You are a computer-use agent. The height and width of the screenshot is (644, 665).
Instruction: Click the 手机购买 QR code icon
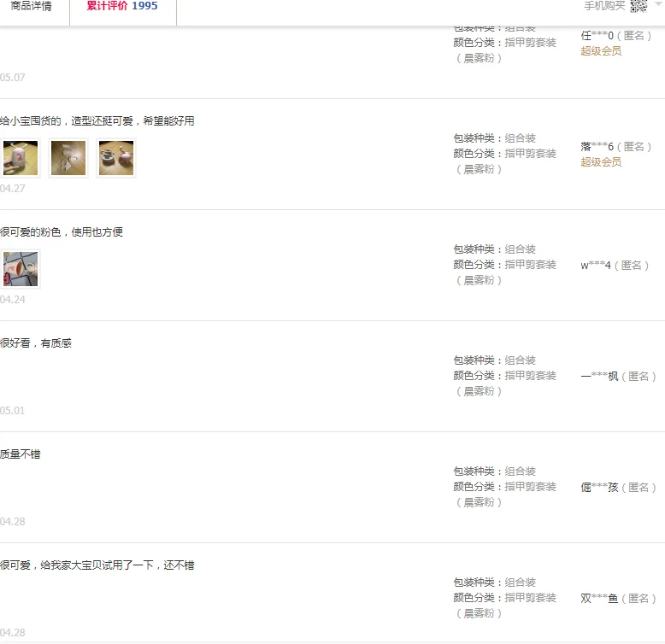point(639,6)
